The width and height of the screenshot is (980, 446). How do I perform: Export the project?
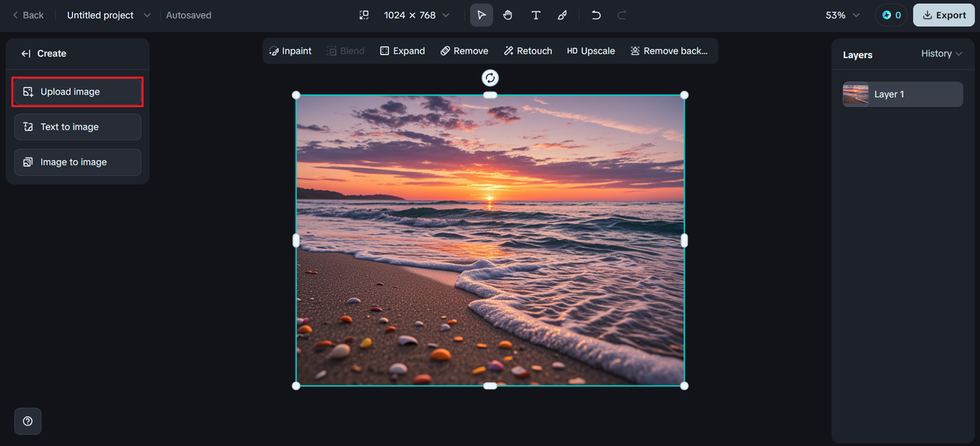click(944, 15)
